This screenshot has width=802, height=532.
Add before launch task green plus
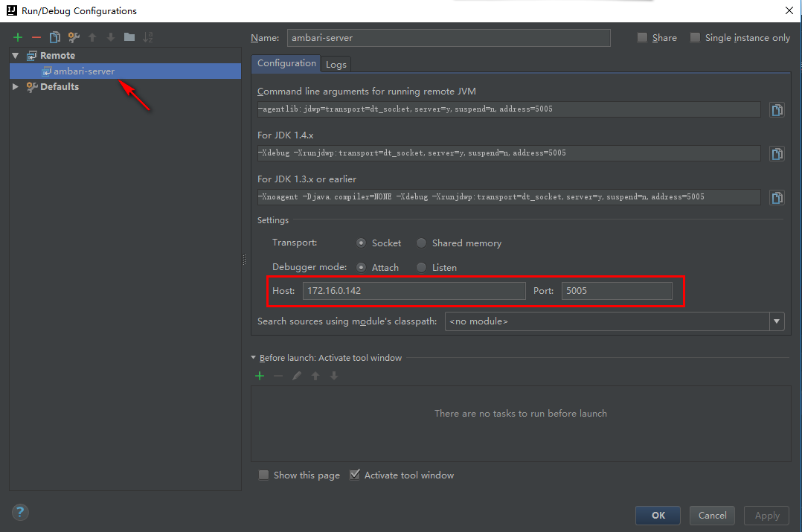click(x=260, y=376)
